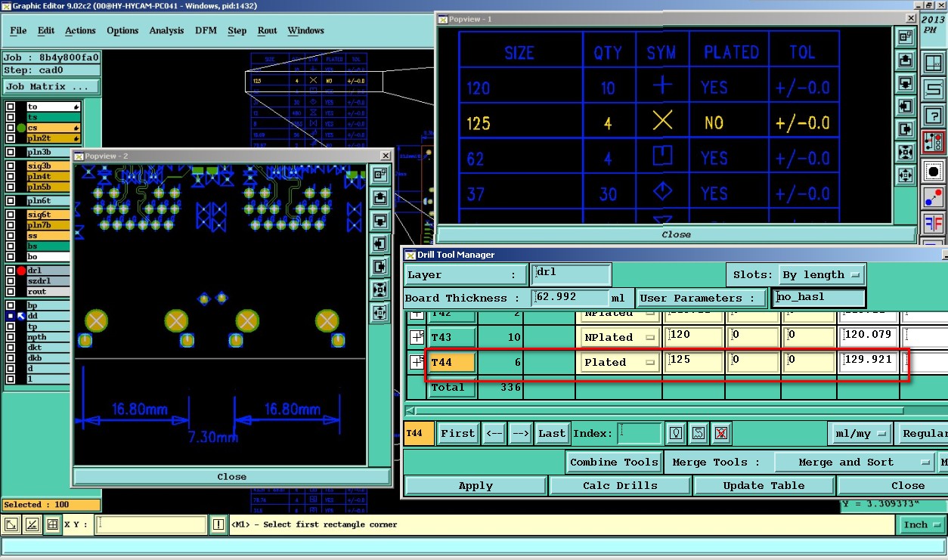Click zoom-out arrows icon in Popview 2

pyautogui.click(x=380, y=313)
